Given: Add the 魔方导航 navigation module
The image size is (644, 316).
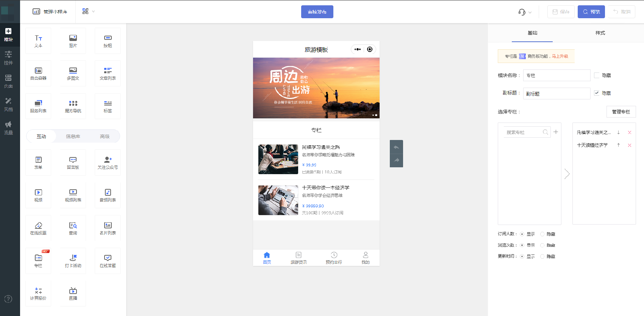Looking at the screenshot, I should coord(73,106).
